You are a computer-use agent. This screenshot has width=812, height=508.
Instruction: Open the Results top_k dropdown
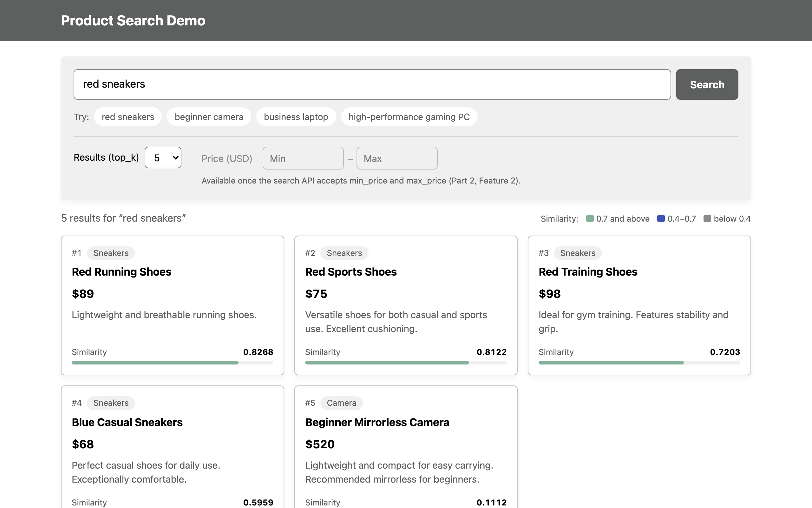coord(163,157)
